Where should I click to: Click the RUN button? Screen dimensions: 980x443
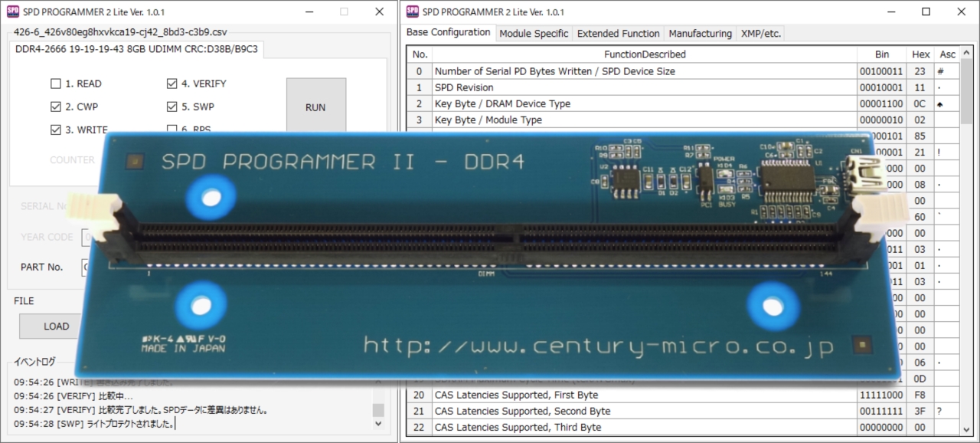point(315,107)
